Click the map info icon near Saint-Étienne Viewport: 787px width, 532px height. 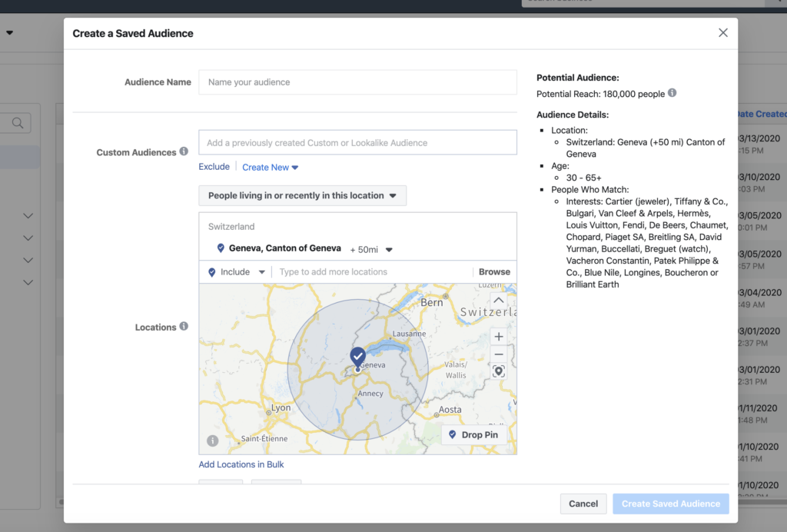tap(213, 441)
